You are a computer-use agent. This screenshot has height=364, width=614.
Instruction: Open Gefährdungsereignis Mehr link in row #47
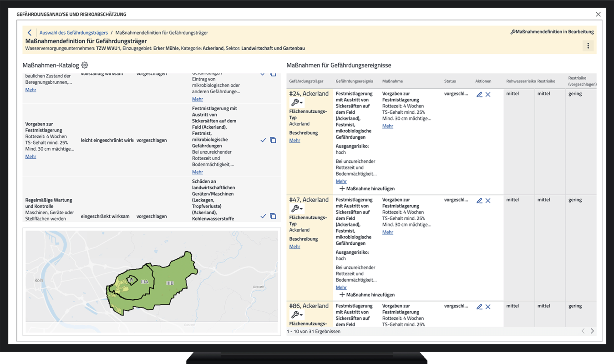coord(341,288)
